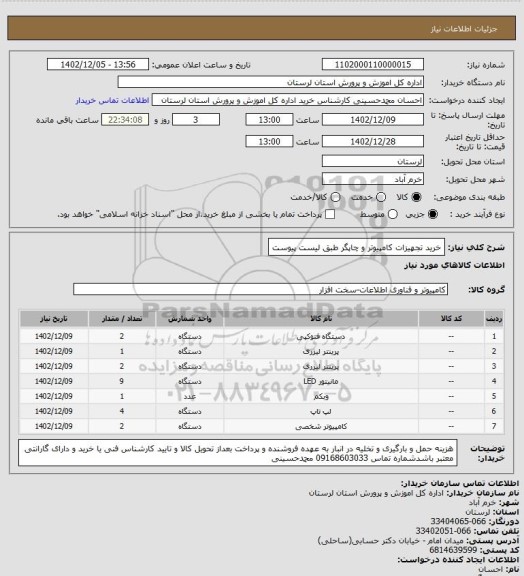Click the عدد unit in webcam row
Viewport: 524px width, 576px height.
tap(190, 396)
